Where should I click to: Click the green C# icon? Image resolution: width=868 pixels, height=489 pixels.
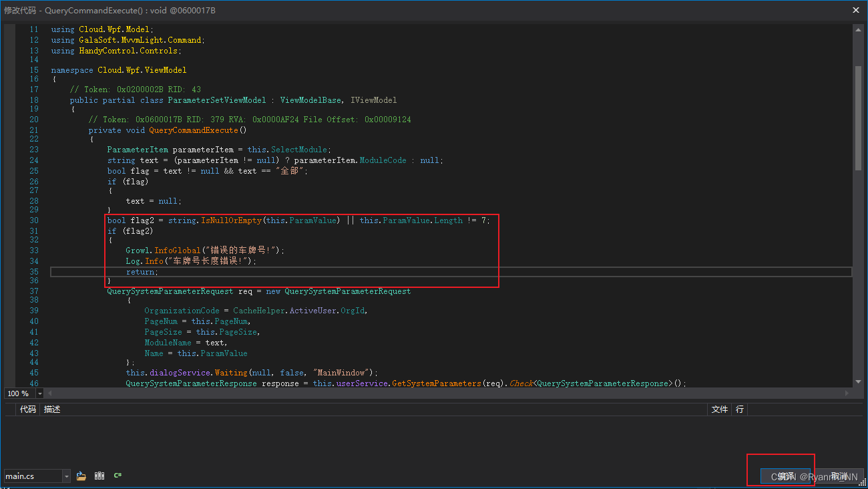click(118, 476)
